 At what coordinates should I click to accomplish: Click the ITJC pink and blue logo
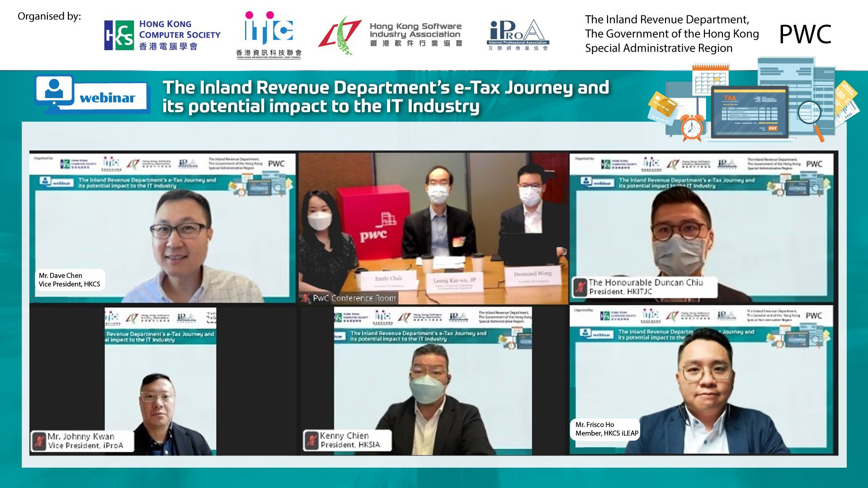(x=269, y=35)
